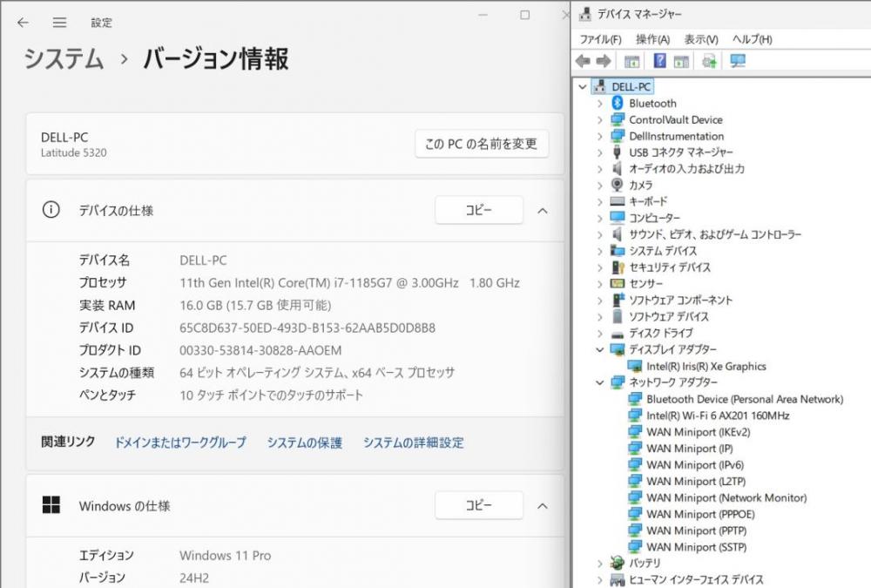Select the Bluetooth category icon
This screenshot has height=588, width=871.
[x=618, y=103]
